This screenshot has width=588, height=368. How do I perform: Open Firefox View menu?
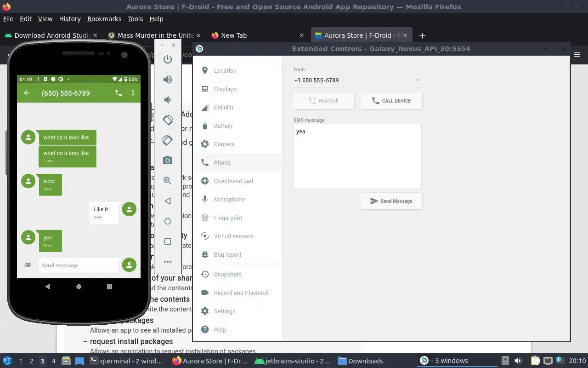tap(45, 19)
